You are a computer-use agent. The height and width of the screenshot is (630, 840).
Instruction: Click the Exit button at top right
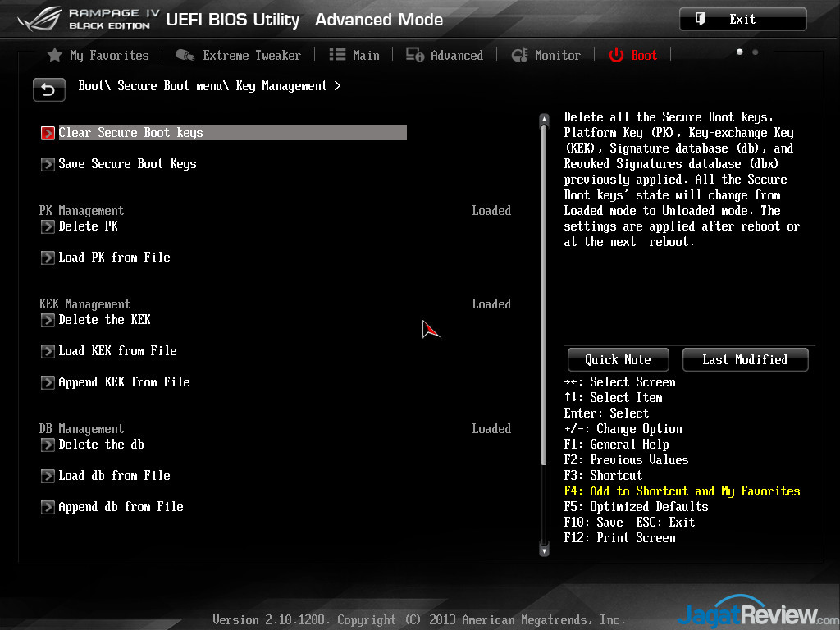coord(742,20)
